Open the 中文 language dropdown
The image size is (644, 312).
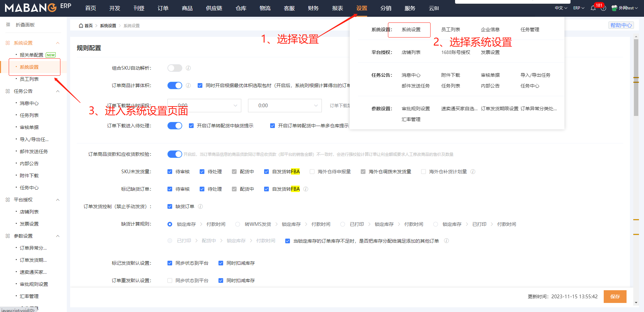click(561, 8)
